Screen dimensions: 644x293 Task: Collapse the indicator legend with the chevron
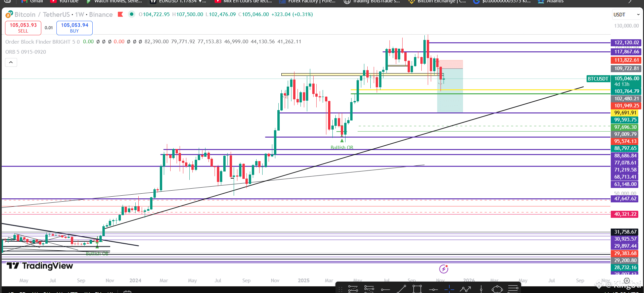click(11, 62)
